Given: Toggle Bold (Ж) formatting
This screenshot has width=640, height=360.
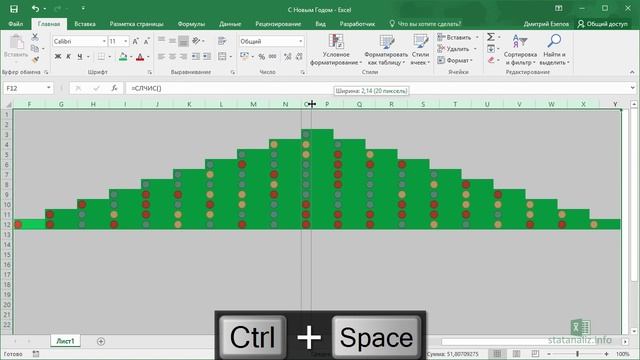Looking at the screenshot, I should point(58,56).
